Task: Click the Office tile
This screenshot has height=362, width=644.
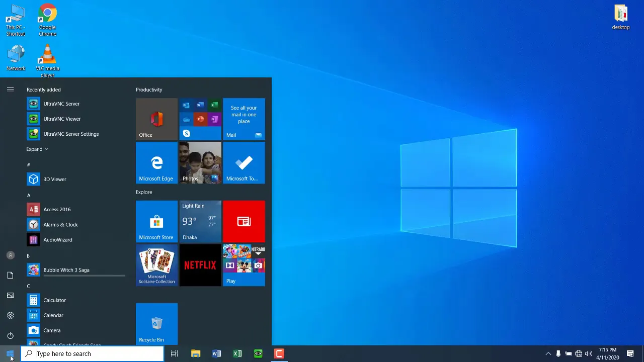Action: click(156, 119)
